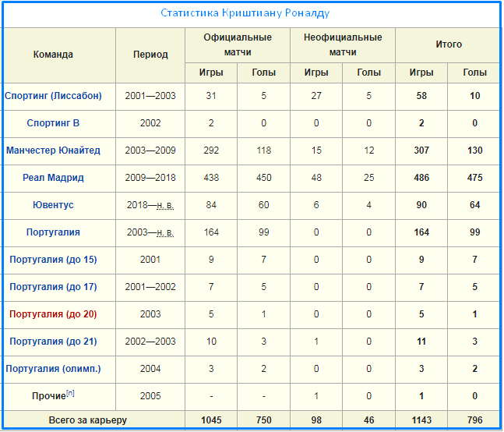Image resolution: width=504 pixels, height=432 pixels.
Task: Open the Португалия (до 17) link
Action: (x=53, y=287)
